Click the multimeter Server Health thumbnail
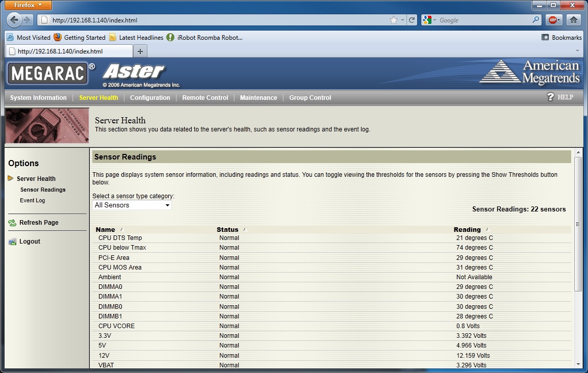The width and height of the screenshot is (588, 373). click(47, 125)
